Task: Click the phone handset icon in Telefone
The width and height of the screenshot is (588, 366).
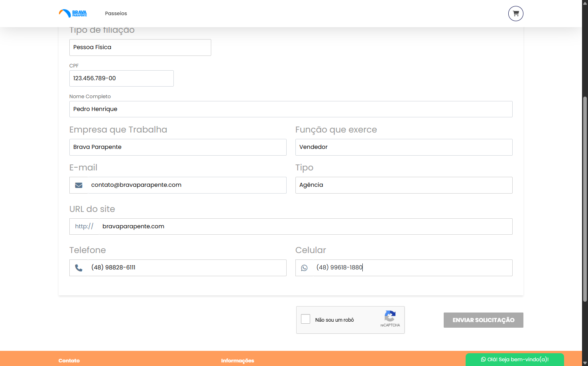Action: coord(79,268)
